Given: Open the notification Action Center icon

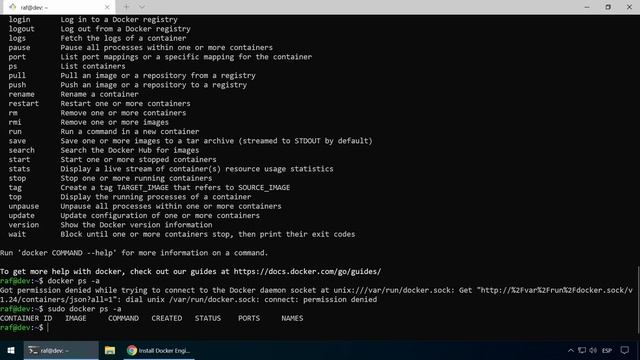Looking at the screenshot, I should (x=624, y=350).
